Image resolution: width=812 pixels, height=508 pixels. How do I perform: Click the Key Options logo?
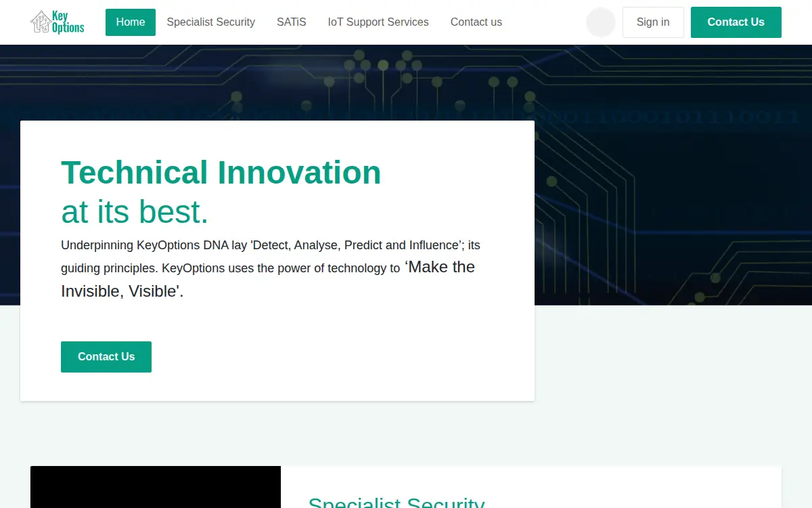click(x=58, y=22)
